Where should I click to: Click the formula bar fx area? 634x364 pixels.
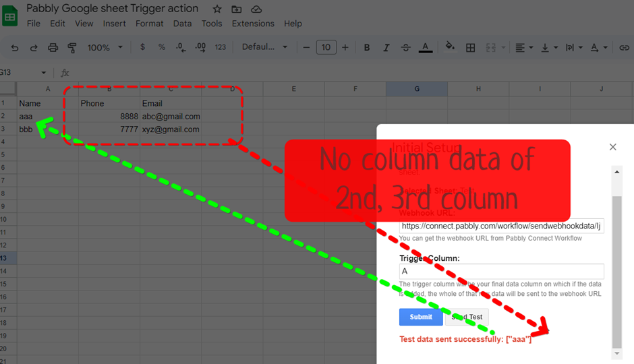coord(65,73)
